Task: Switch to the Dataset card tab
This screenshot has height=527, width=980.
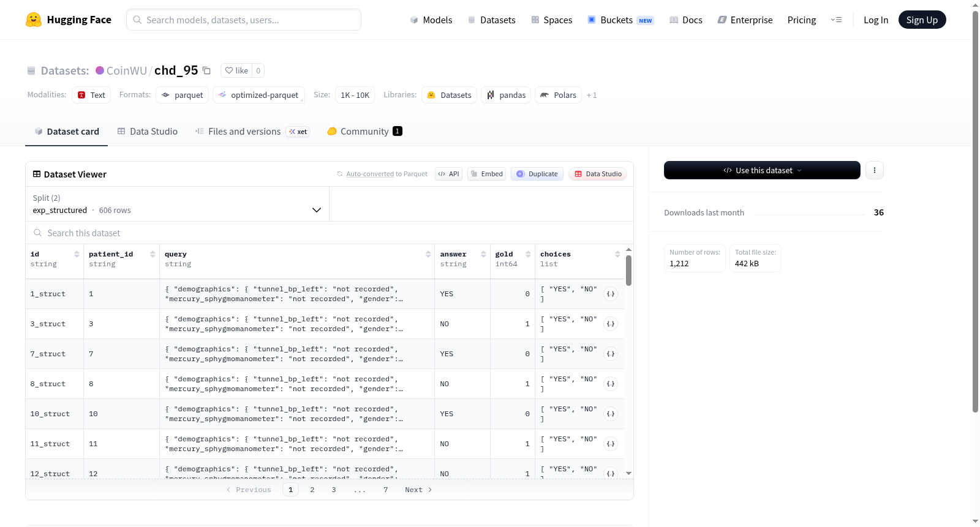Action: click(x=67, y=132)
